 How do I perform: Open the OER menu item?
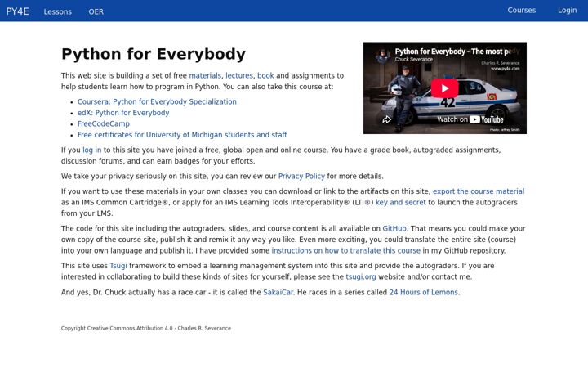(96, 11)
